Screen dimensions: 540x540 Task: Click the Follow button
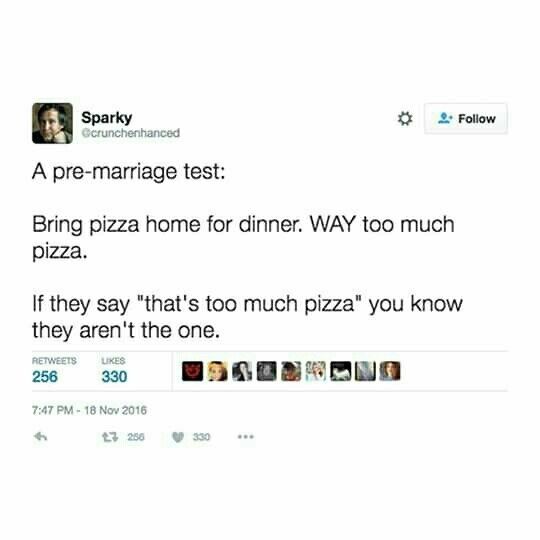[x=466, y=118]
